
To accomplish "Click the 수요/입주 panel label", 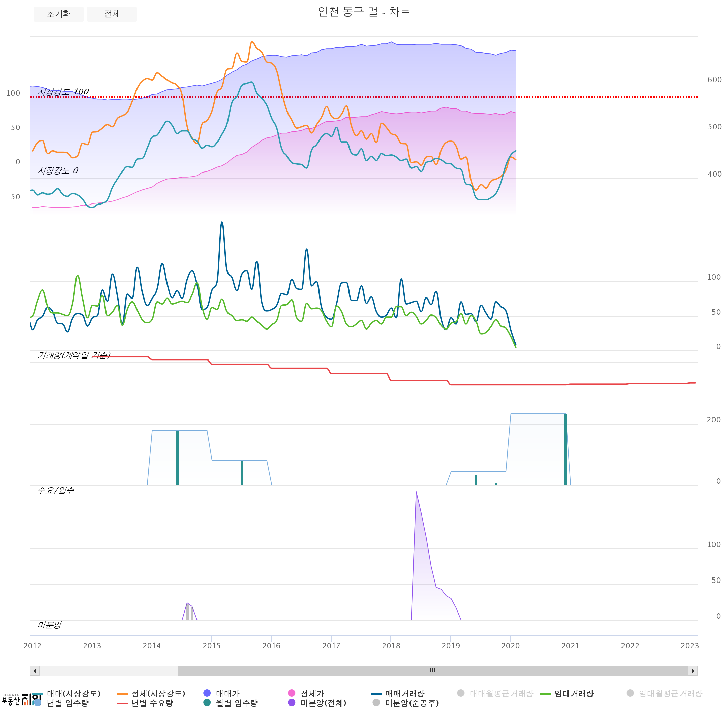I will pyautogui.click(x=56, y=490).
